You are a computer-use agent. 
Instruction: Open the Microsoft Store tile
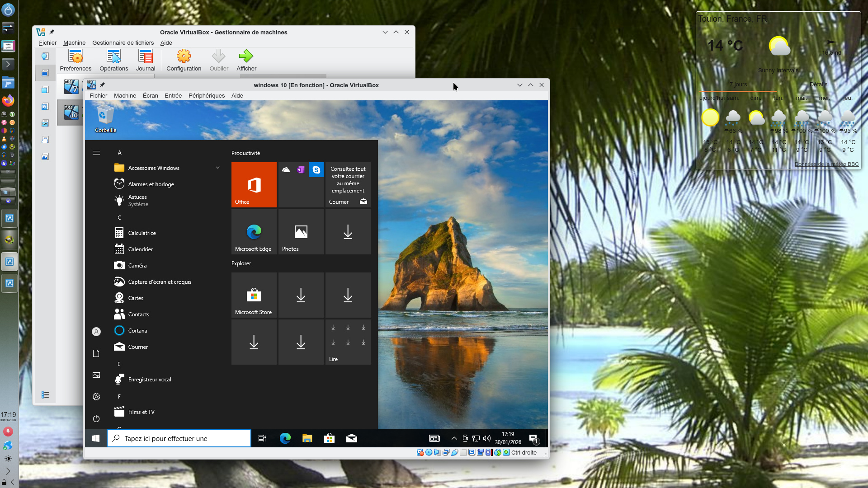point(254,295)
